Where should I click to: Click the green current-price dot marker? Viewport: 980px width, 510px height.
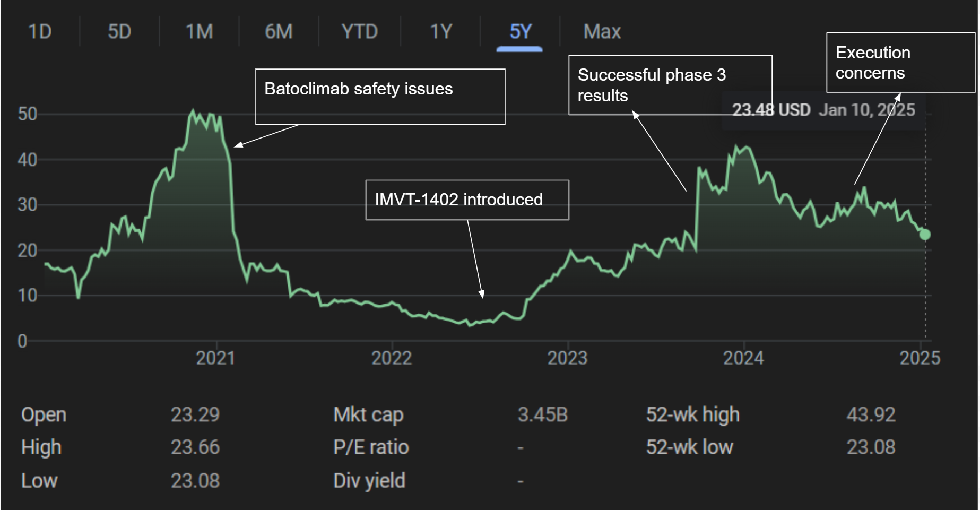925,234
